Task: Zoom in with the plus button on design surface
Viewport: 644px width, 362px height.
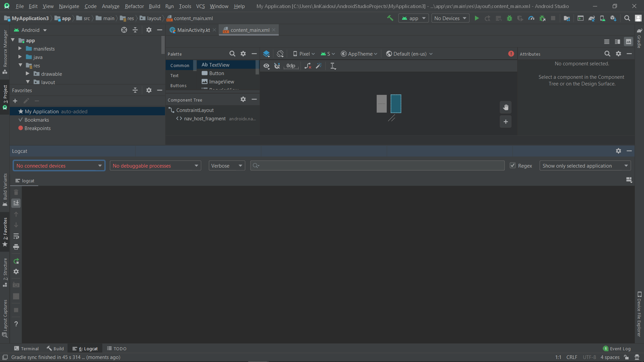Action: click(506, 122)
